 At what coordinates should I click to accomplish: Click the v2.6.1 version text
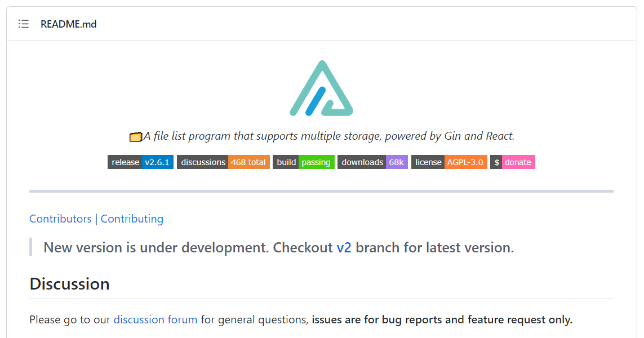pos(157,162)
